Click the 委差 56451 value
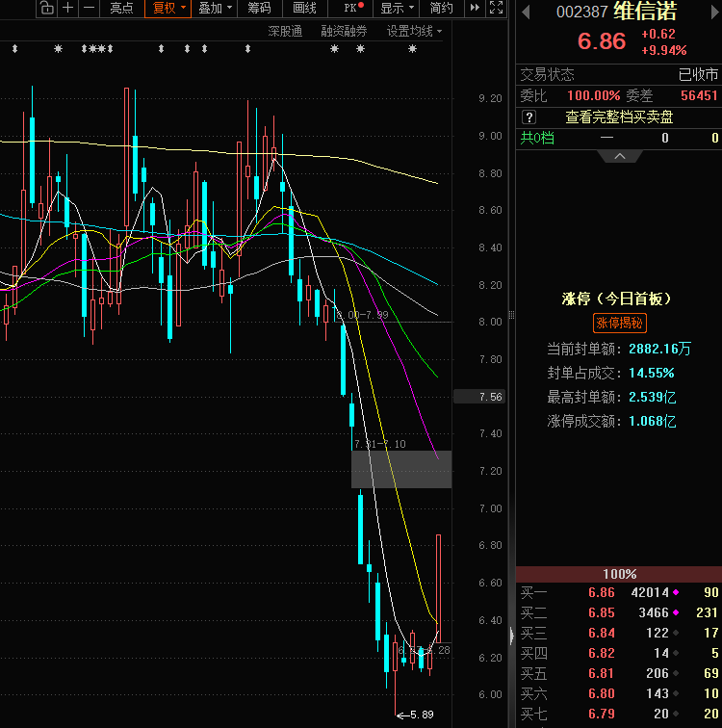 699,95
